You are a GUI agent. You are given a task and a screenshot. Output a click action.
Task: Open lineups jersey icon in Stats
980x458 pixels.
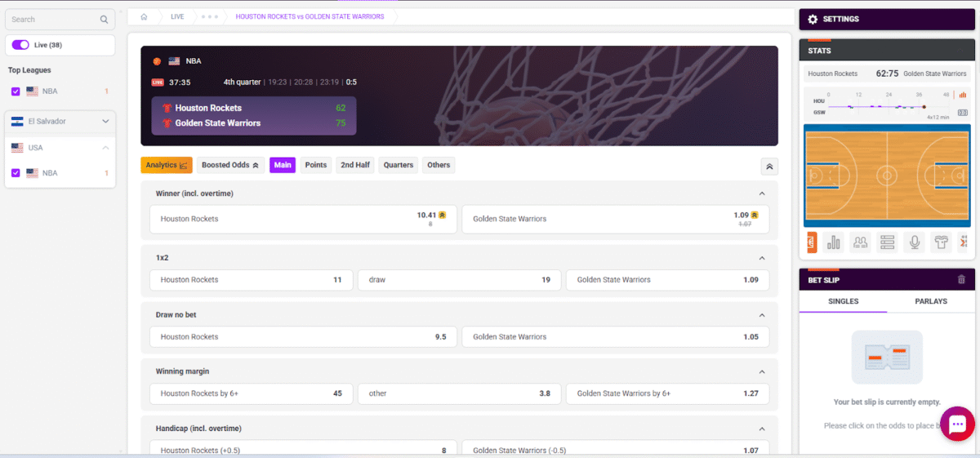coord(942,242)
